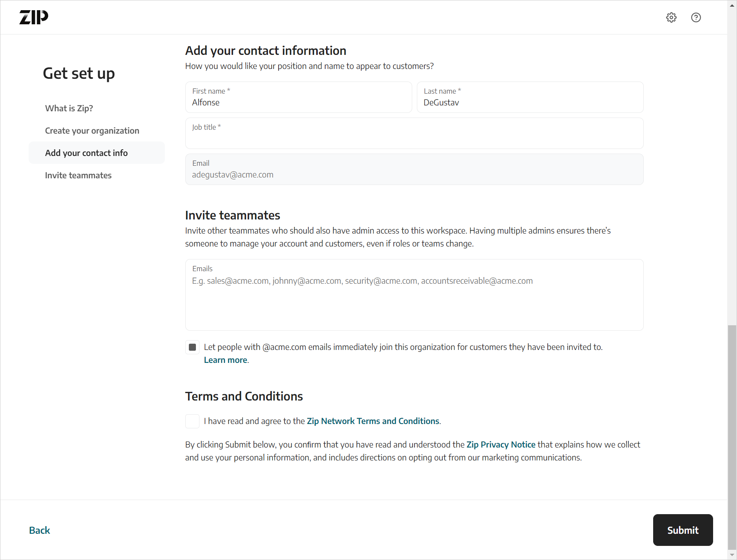This screenshot has width=737, height=560.
Task: Check agreement to Zip Network Terms and Conditions
Action: tap(192, 421)
